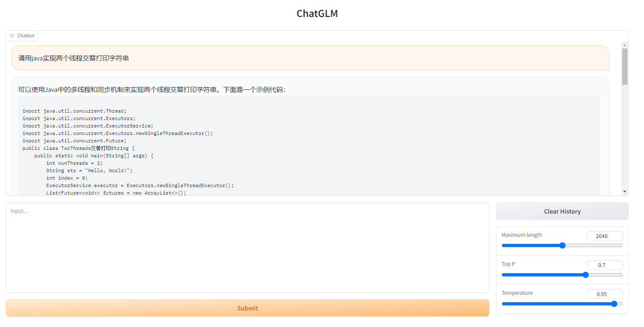Select the Temperature value box showing 0.95
The height and width of the screenshot is (327, 644).
pos(604,294)
